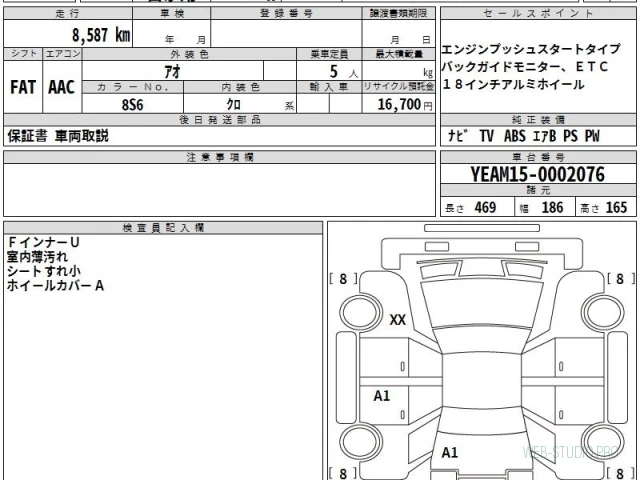Click the 諸元 specifications header

click(x=538, y=190)
